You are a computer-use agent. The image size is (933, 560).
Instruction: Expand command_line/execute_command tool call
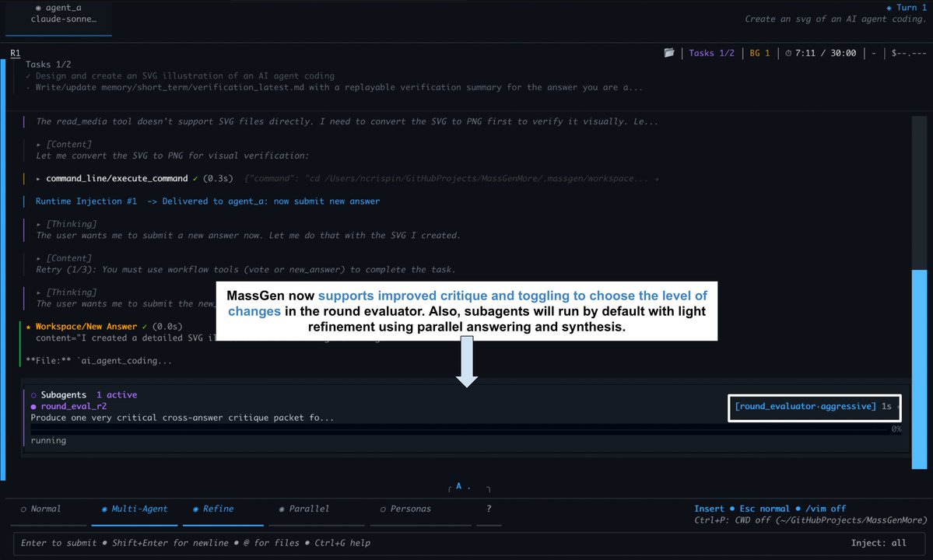point(117,178)
